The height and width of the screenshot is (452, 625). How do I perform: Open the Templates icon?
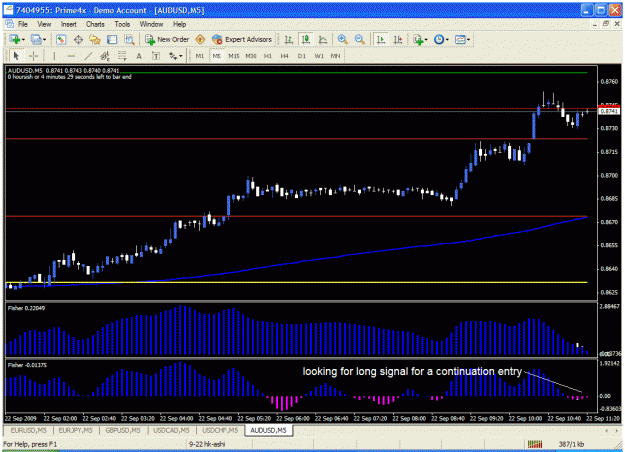460,39
